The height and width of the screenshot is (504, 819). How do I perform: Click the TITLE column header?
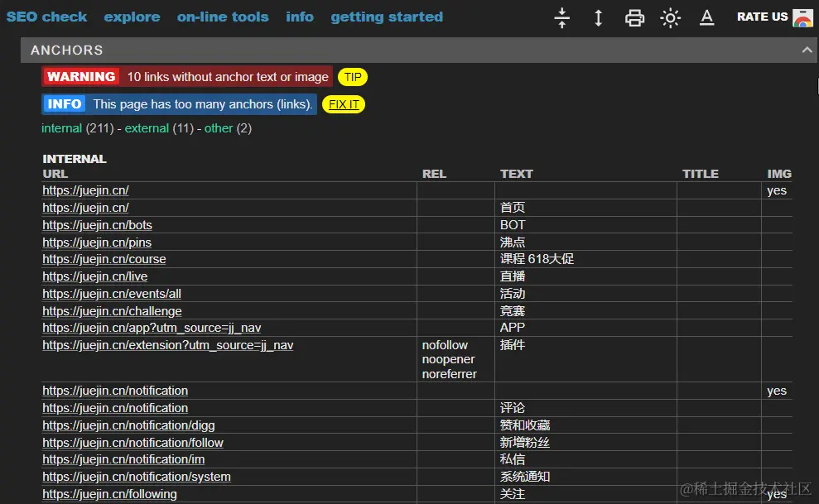(x=701, y=174)
